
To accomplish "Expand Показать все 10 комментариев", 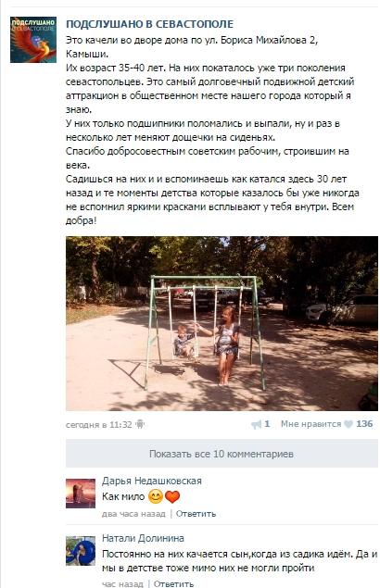I will (222, 454).
